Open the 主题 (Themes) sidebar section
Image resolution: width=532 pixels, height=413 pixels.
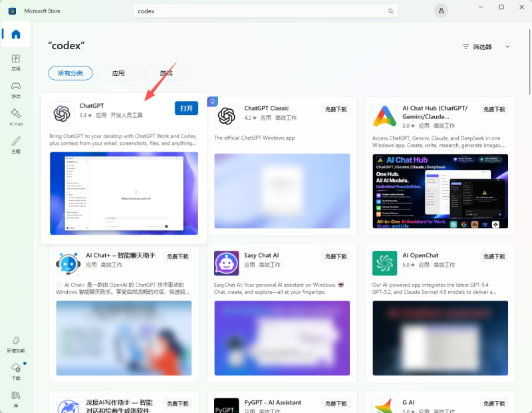(16, 145)
